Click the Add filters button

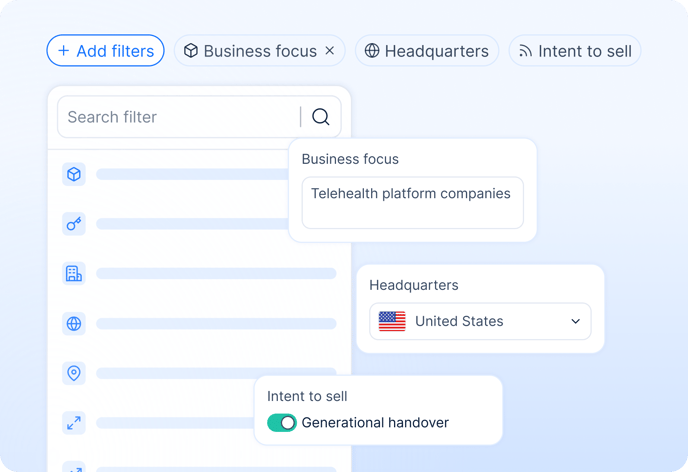105,51
